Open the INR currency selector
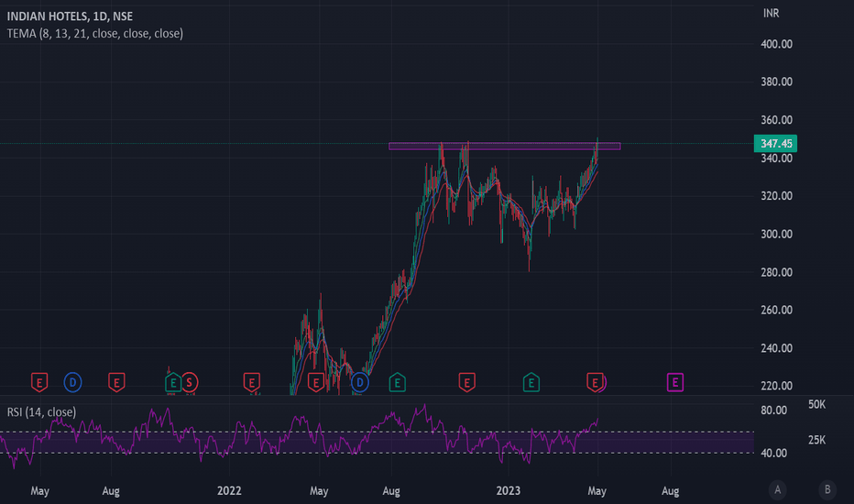Image resolution: width=854 pixels, height=504 pixels. point(771,13)
